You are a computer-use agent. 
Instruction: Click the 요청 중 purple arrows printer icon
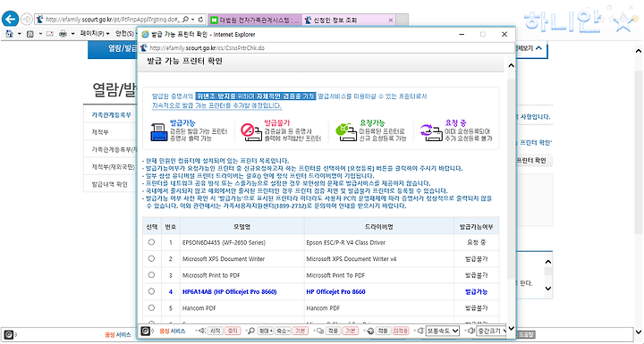431,132
